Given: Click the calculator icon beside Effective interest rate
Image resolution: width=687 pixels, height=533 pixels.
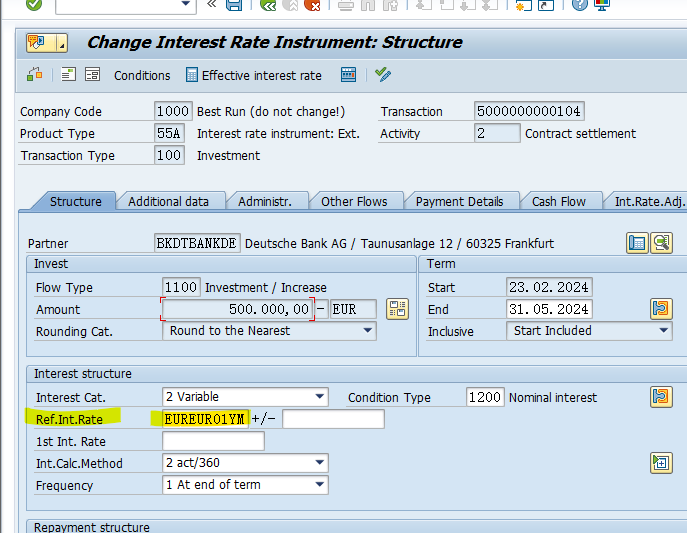Looking at the screenshot, I should pos(348,75).
